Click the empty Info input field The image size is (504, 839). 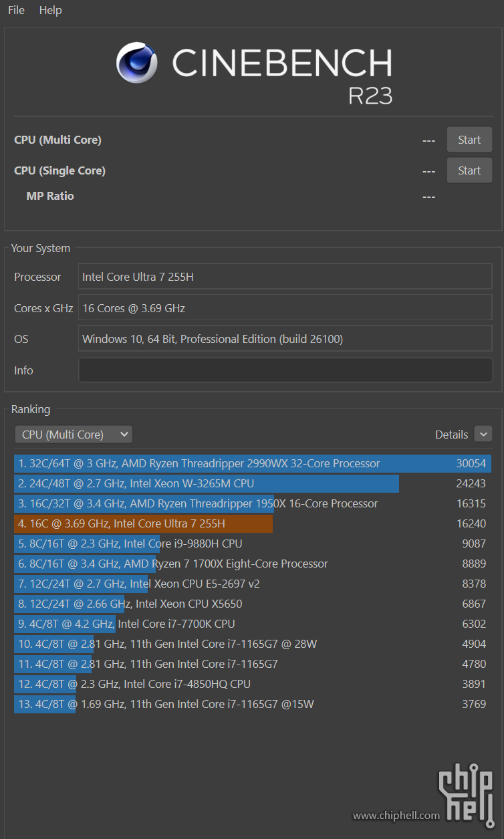tap(285, 370)
